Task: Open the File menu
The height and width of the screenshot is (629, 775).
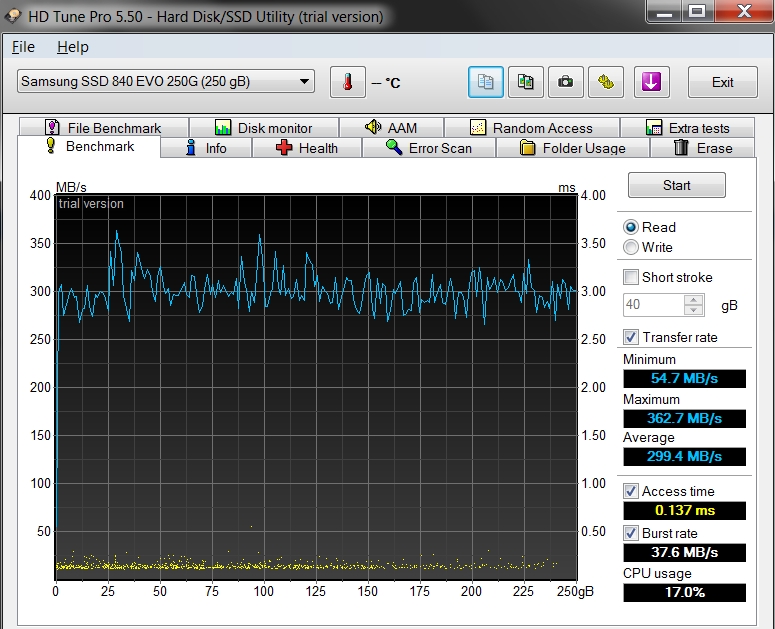Action: pos(23,47)
